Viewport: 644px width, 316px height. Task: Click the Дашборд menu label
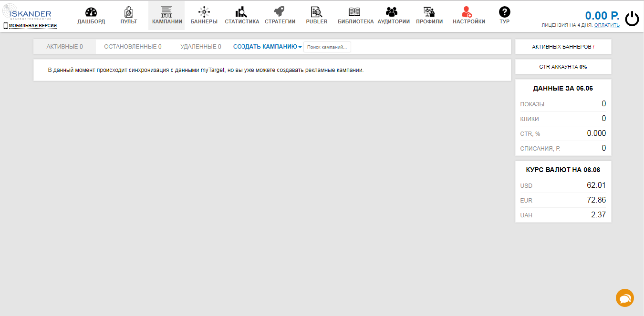coord(91,21)
